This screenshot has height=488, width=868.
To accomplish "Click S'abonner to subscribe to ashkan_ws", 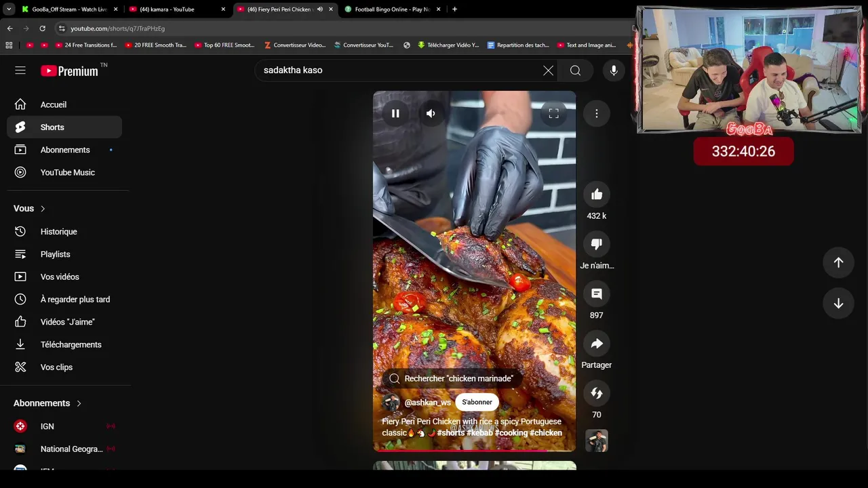I will pyautogui.click(x=477, y=402).
